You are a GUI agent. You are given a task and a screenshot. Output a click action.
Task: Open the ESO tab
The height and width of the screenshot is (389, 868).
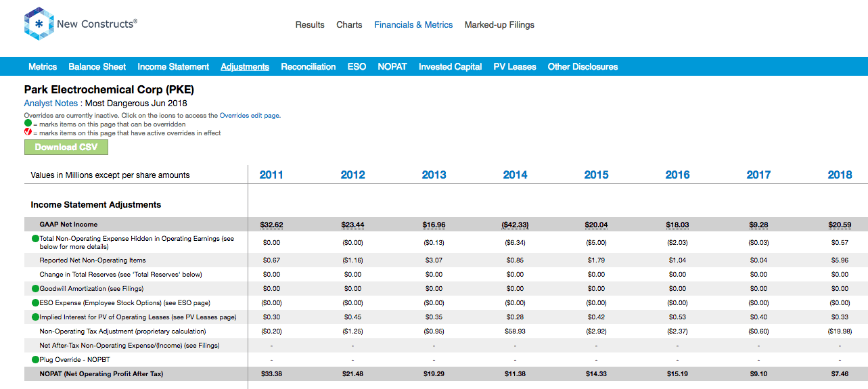pyautogui.click(x=357, y=66)
